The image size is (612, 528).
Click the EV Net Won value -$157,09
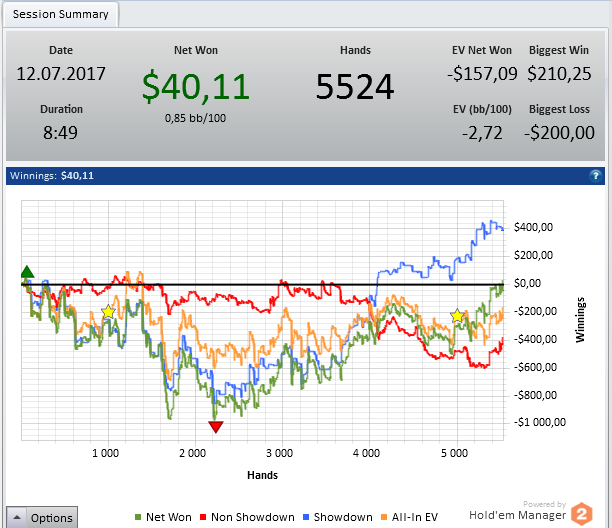coord(482,74)
